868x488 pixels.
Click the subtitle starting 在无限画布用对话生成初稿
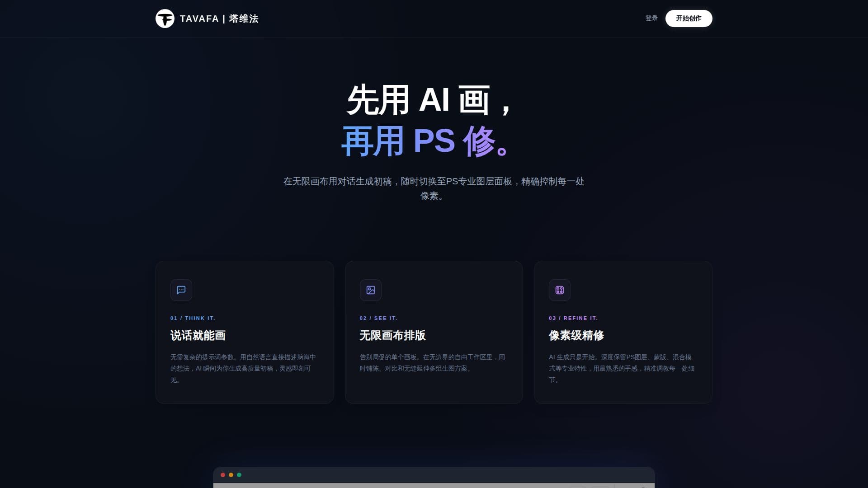(x=434, y=188)
